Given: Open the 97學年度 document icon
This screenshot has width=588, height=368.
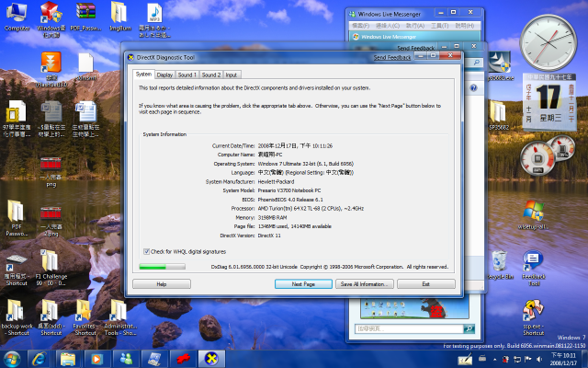Looking at the screenshot, I should click(17, 119).
